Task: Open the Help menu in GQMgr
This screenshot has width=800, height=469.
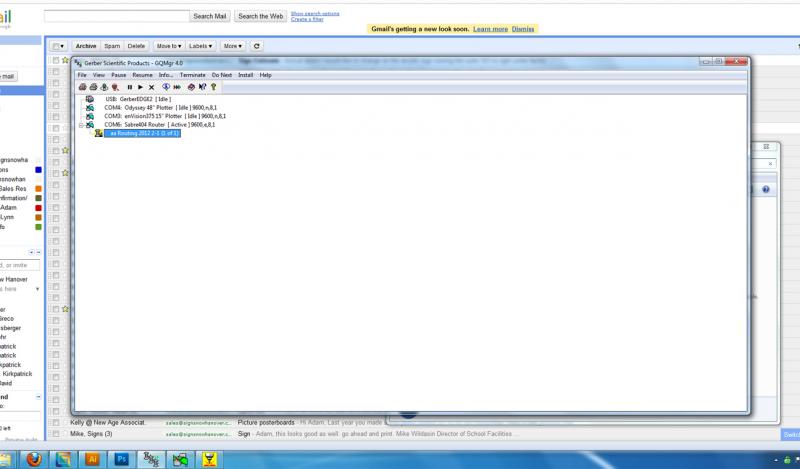Action: [x=265, y=75]
